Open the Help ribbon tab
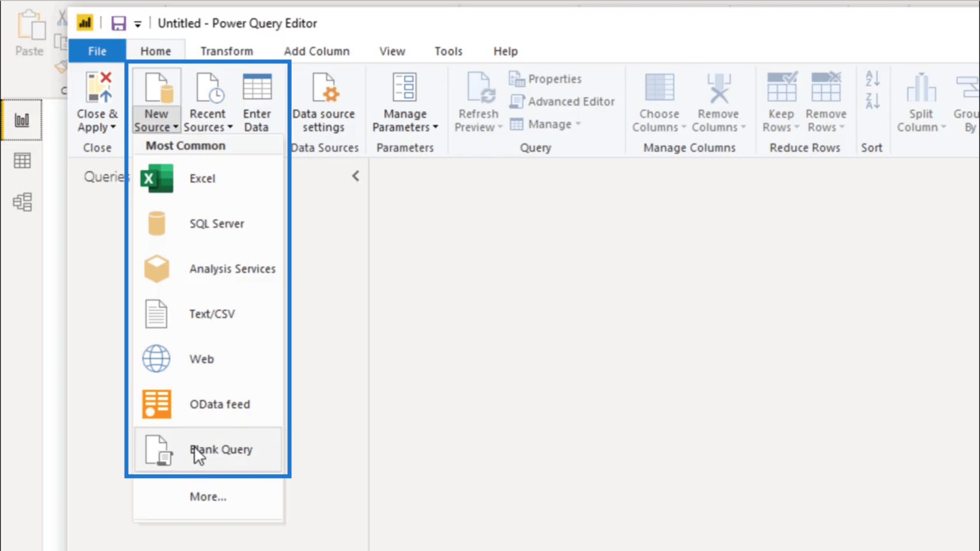Viewport: 980px width, 551px height. [505, 51]
